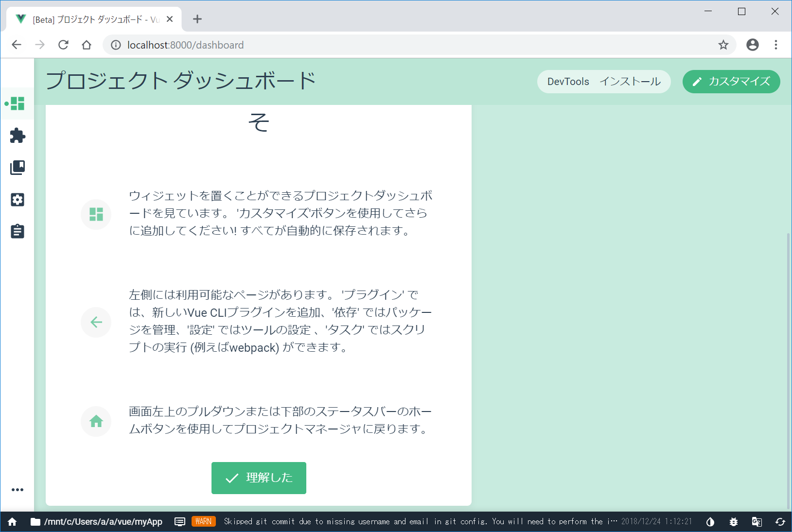Open the Chrome profile account menu

(753, 45)
